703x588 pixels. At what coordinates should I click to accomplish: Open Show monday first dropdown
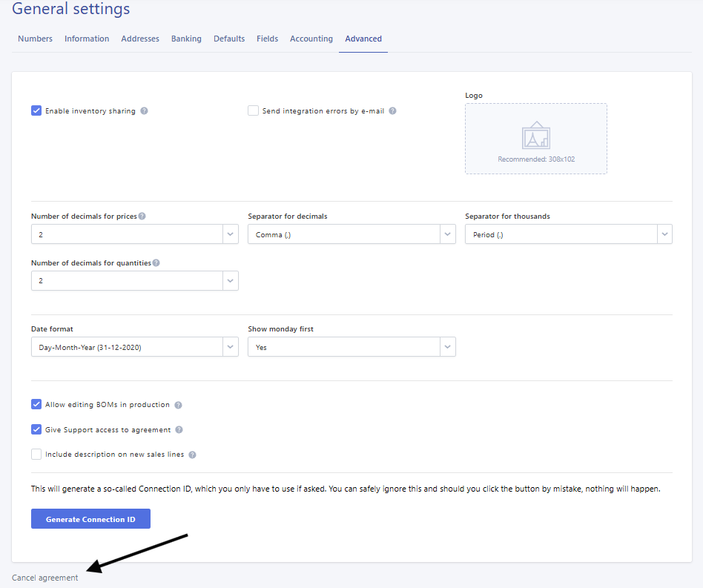pyautogui.click(x=351, y=347)
